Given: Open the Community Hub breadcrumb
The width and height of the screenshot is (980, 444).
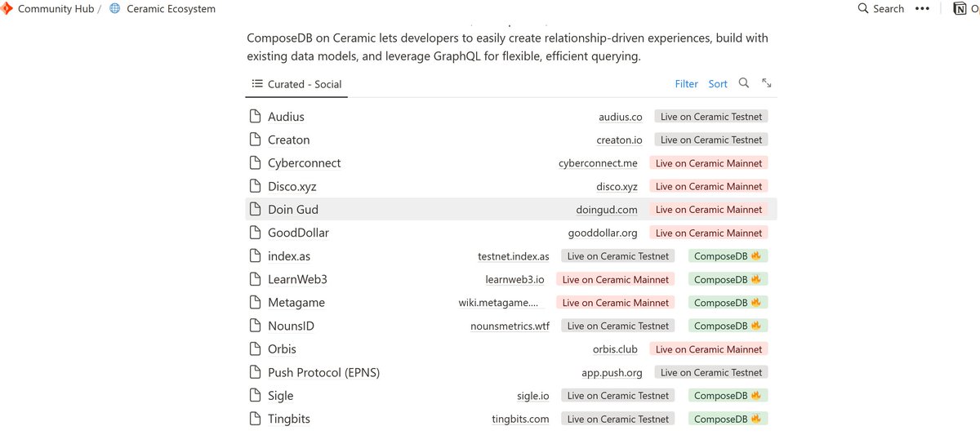Looking at the screenshot, I should 56,9.
